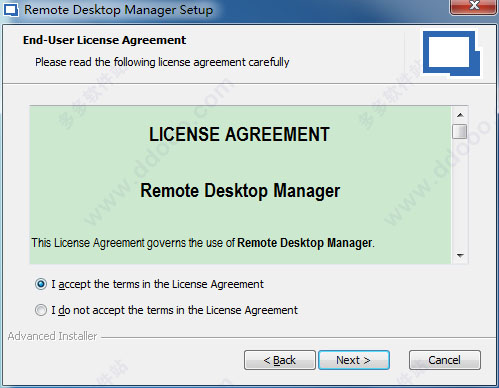Viewport: 499px width, 388px height.
Task: Click the license scroll down arrow
Action: 460,256
